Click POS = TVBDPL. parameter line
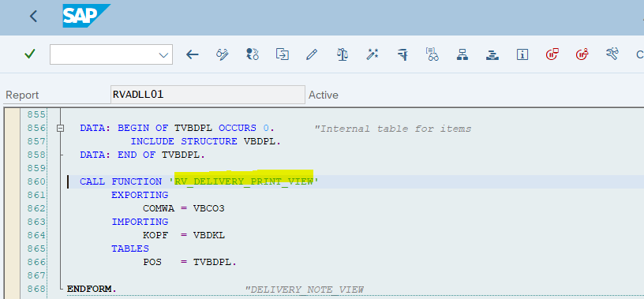This screenshot has height=299, width=644. (x=189, y=262)
